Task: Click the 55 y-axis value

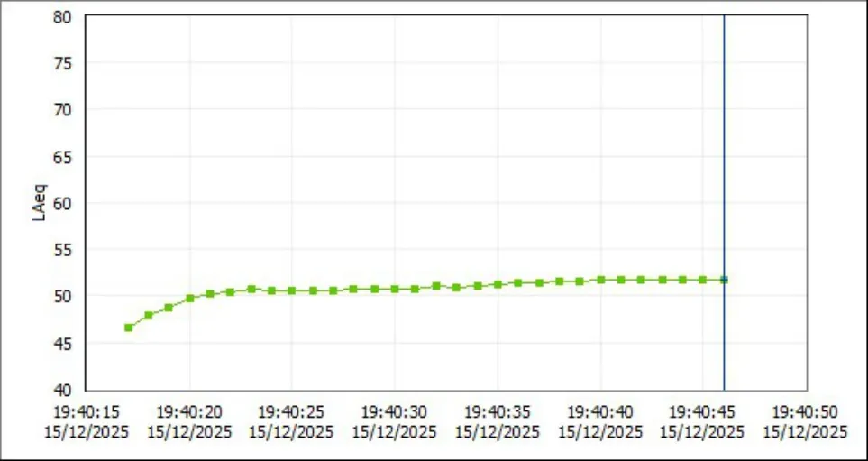Action: pyautogui.click(x=62, y=250)
